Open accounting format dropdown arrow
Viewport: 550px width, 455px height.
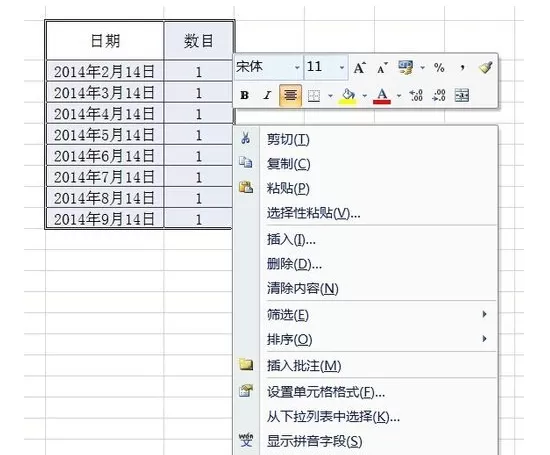[x=423, y=67]
